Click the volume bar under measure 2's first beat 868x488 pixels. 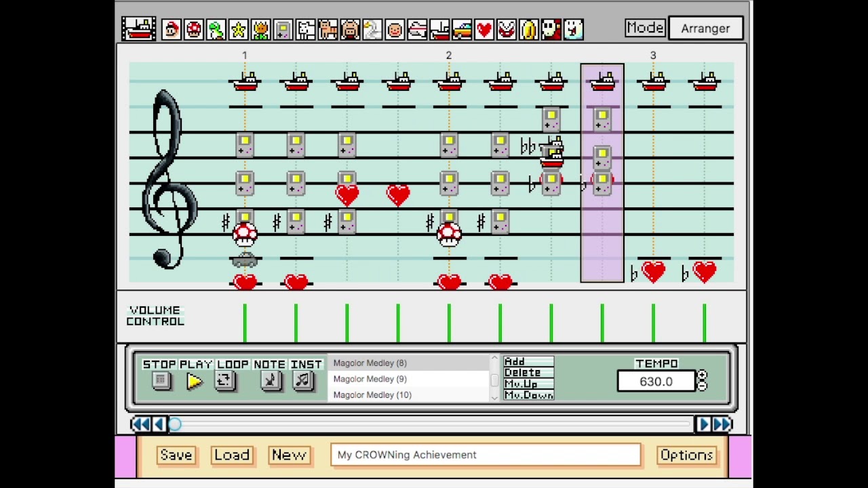pos(449,323)
